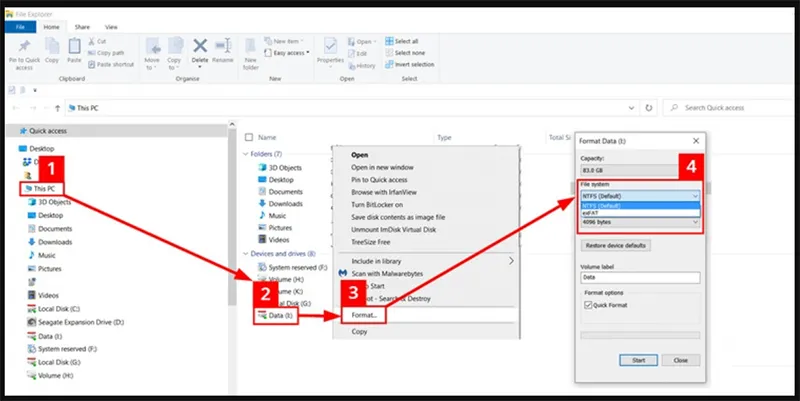Switch to the Home ribbon tab

[51, 27]
